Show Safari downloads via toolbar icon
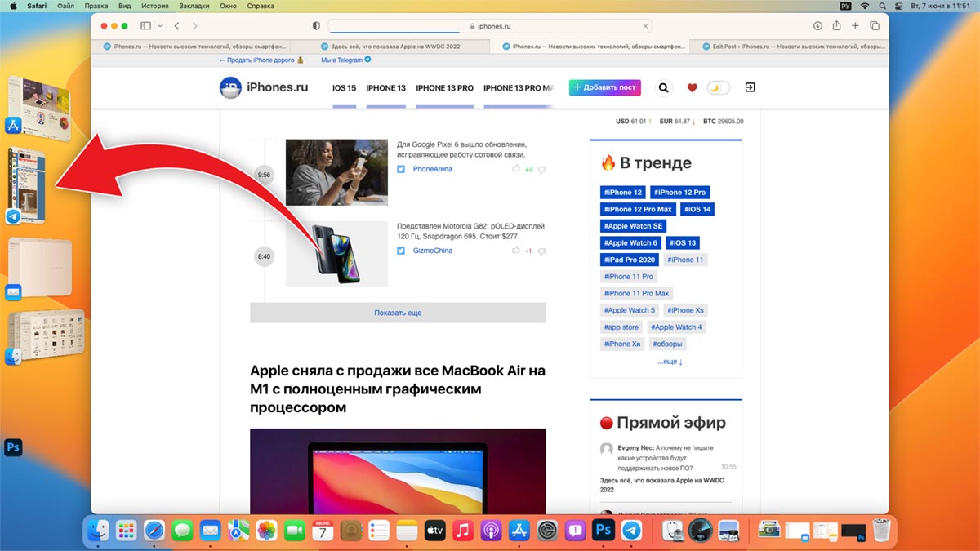 tap(817, 26)
